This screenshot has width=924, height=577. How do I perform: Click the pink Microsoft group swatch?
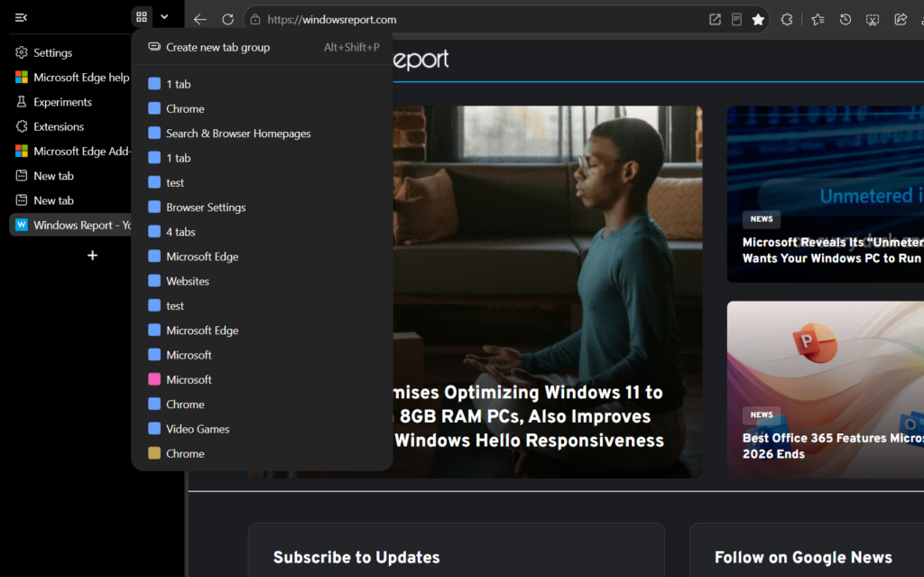154,379
